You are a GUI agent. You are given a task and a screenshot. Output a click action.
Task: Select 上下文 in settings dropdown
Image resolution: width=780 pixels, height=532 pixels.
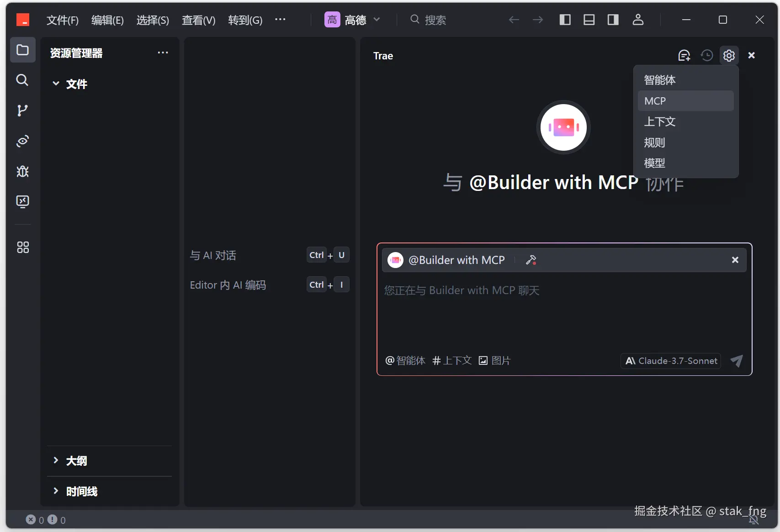(x=685, y=121)
